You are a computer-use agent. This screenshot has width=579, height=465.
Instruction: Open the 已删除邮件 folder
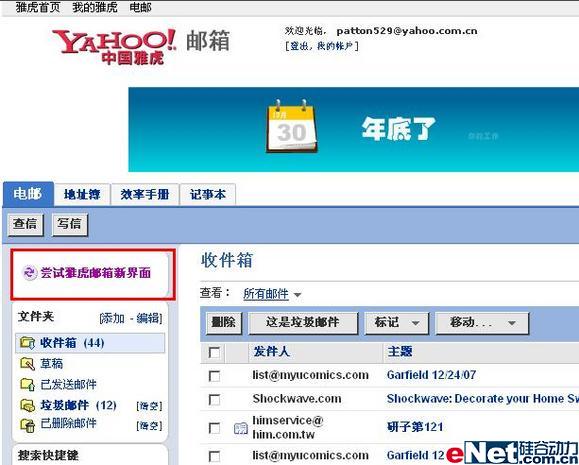(68, 424)
